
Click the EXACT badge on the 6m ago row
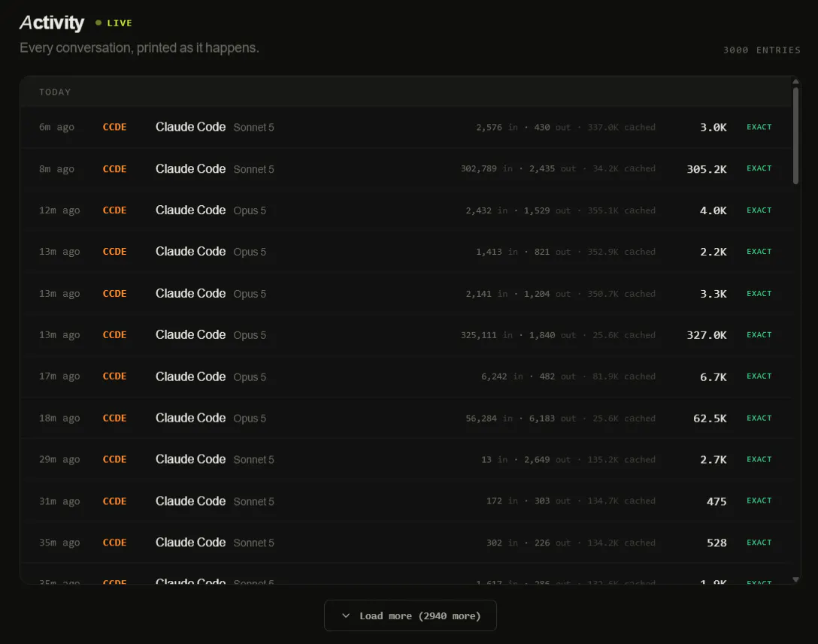759,127
